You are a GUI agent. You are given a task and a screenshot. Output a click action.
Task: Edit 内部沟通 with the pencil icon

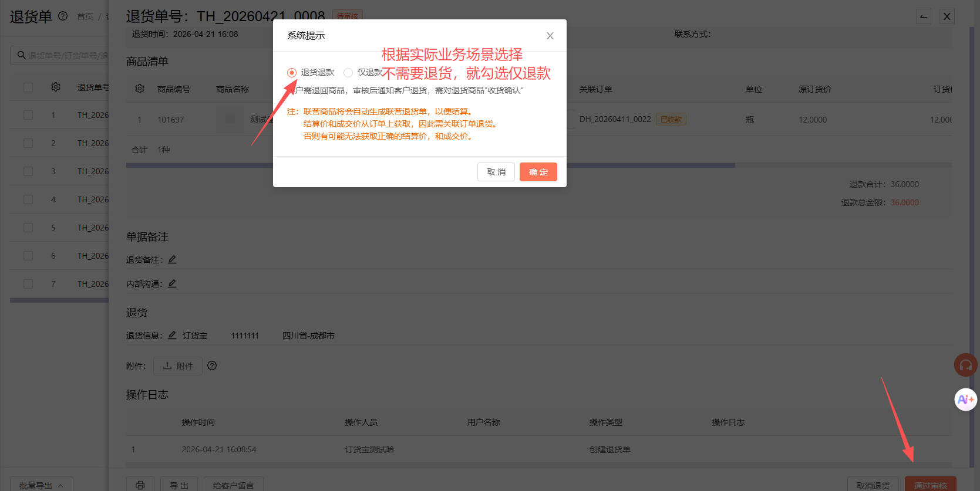[x=172, y=283]
